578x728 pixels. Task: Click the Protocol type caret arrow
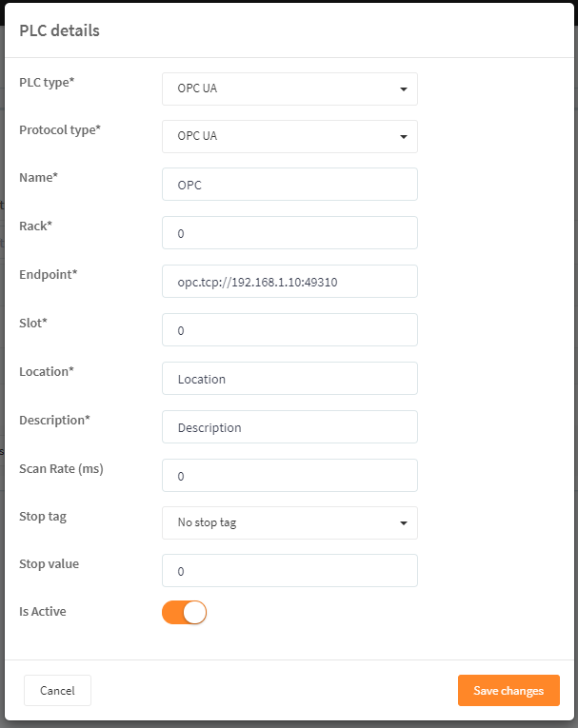point(404,137)
